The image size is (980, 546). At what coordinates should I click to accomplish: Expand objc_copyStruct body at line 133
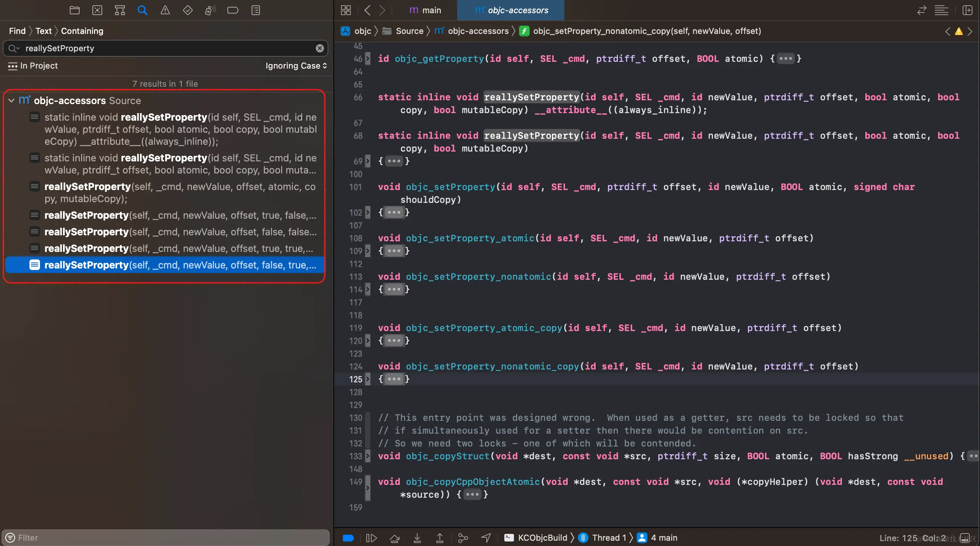click(974, 456)
